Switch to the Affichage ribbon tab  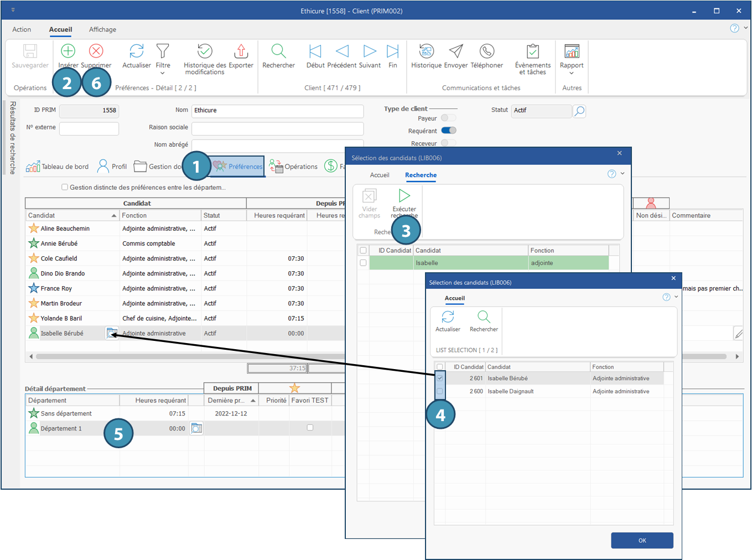(x=102, y=29)
